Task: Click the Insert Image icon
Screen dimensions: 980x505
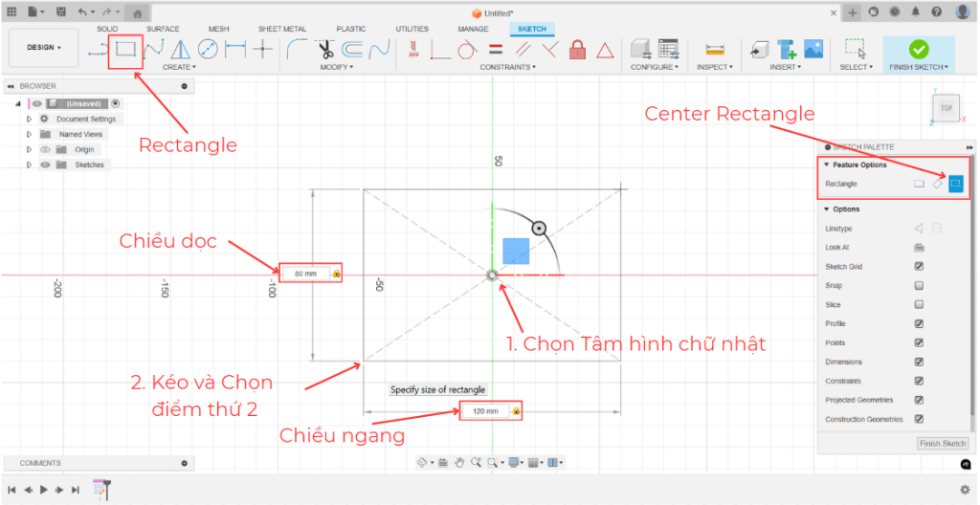Action: 813,49
